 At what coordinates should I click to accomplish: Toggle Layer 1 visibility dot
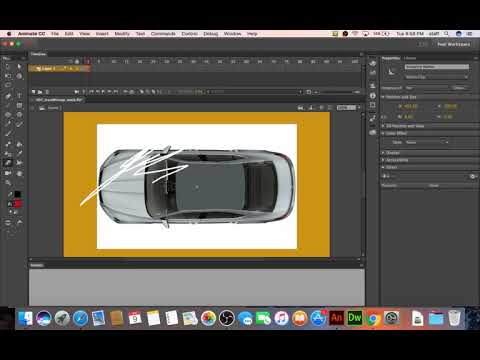point(71,69)
